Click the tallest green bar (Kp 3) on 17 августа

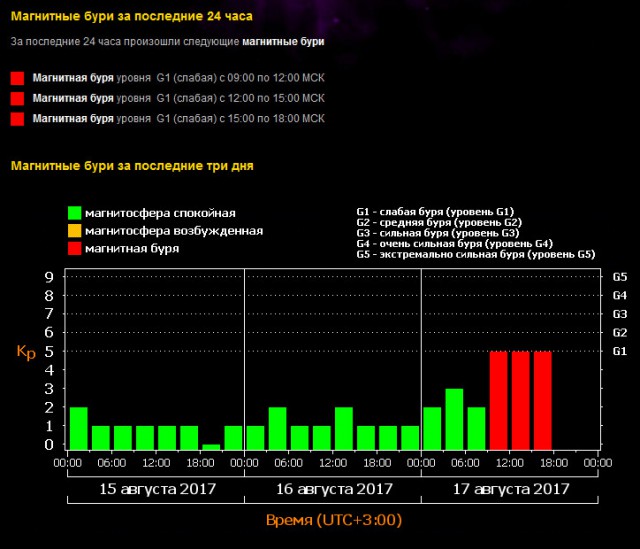pyautogui.click(x=454, y=420)
